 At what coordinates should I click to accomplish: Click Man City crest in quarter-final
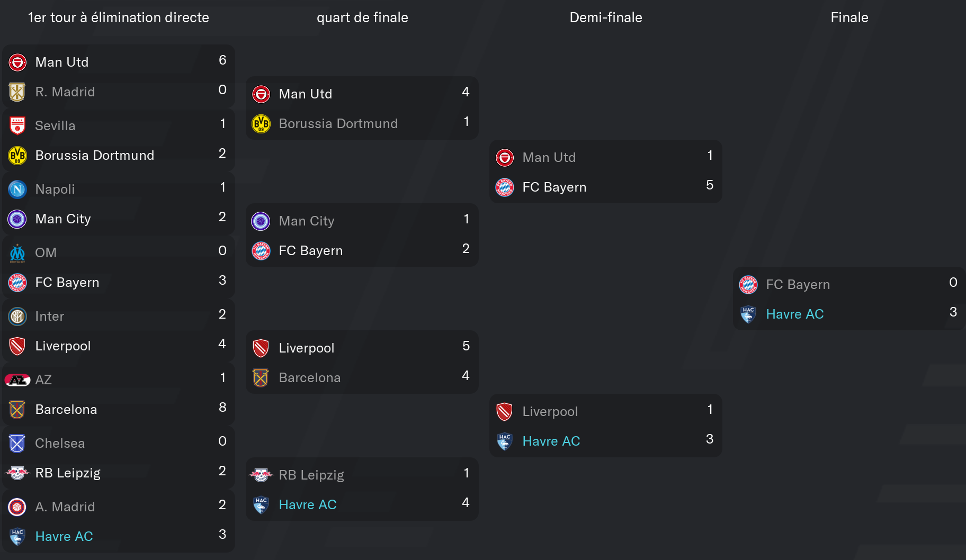(x=261, y=221)
